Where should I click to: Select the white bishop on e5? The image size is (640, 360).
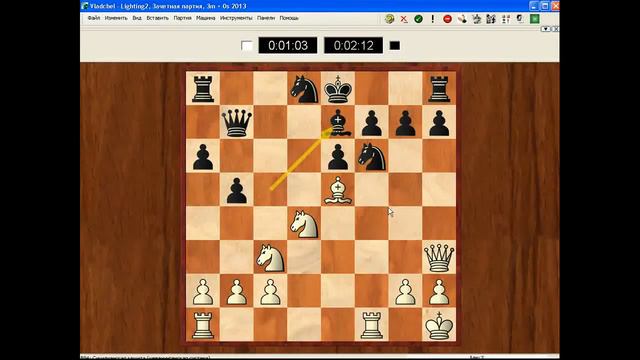[x=338, y=190]
